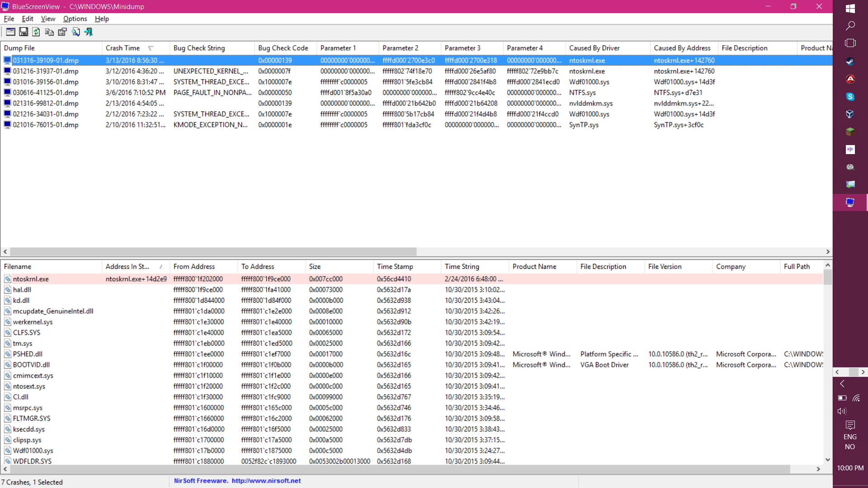Screen dimensions: 868x488
Task: Open the Wi-Fi network tray icon
Action: click(x=857, y=398)
